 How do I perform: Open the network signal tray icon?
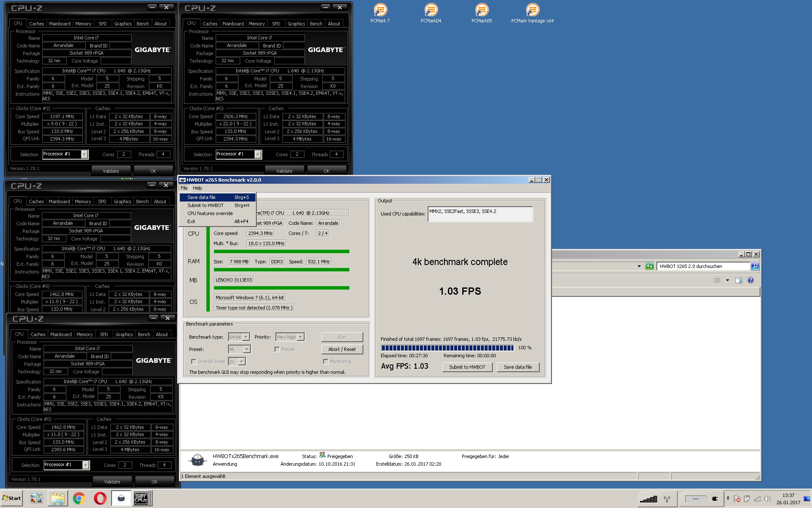757,499
